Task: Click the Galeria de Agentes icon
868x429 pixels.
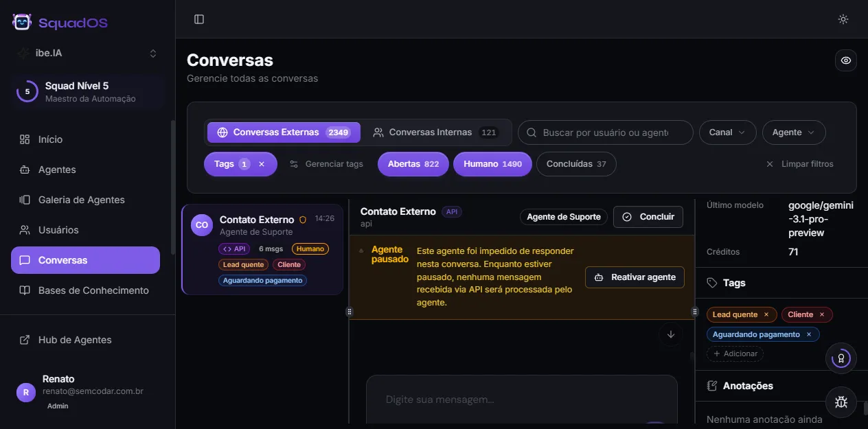Action: [x=25, y=200]
